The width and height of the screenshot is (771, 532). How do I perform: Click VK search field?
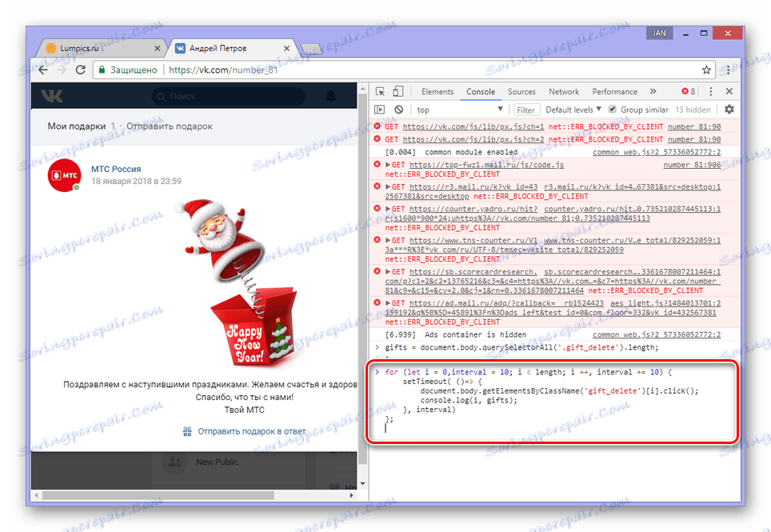229,96
